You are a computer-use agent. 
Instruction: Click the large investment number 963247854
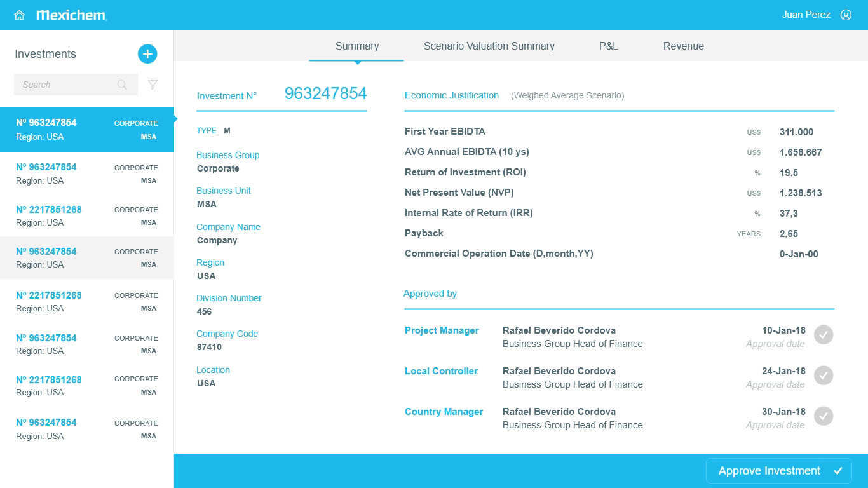pos(326,93)
